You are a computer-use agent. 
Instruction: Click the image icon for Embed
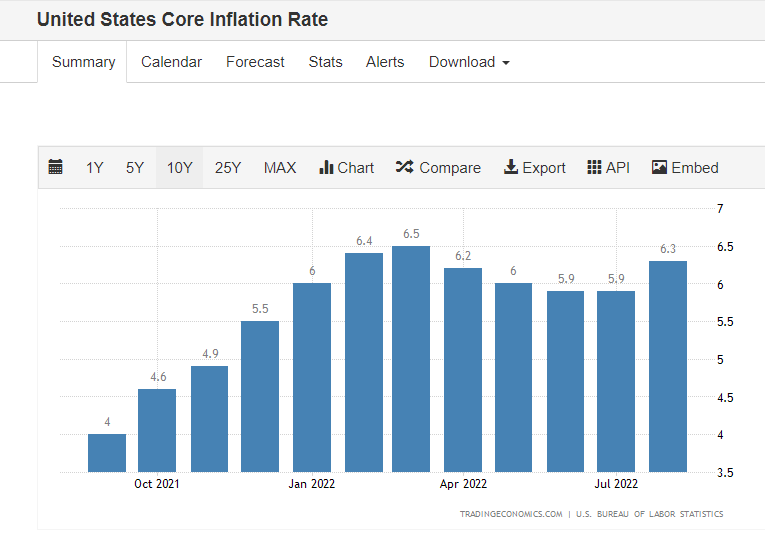tap(659, 167)
